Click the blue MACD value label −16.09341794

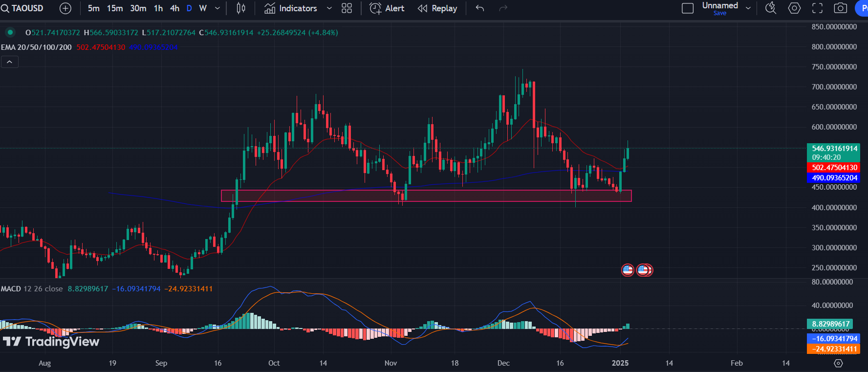coord(833,339)
